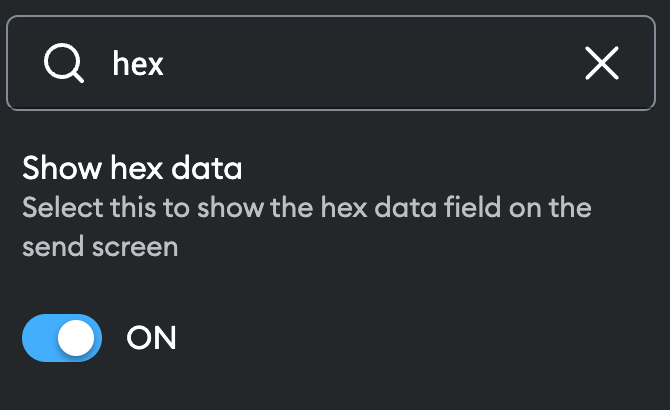Disable the Show hex data toggle
This screenshot has height=410, width=670.
62,338
